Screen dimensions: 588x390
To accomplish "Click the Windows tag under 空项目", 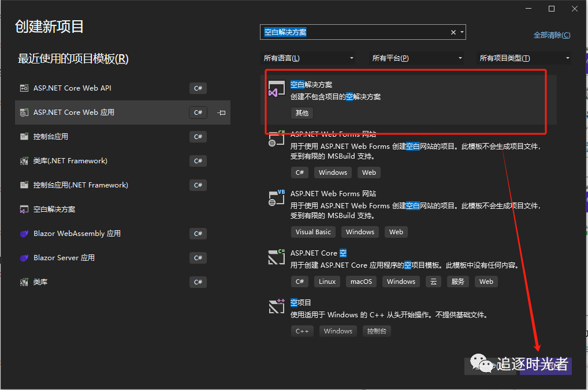I will coord(338,331).
